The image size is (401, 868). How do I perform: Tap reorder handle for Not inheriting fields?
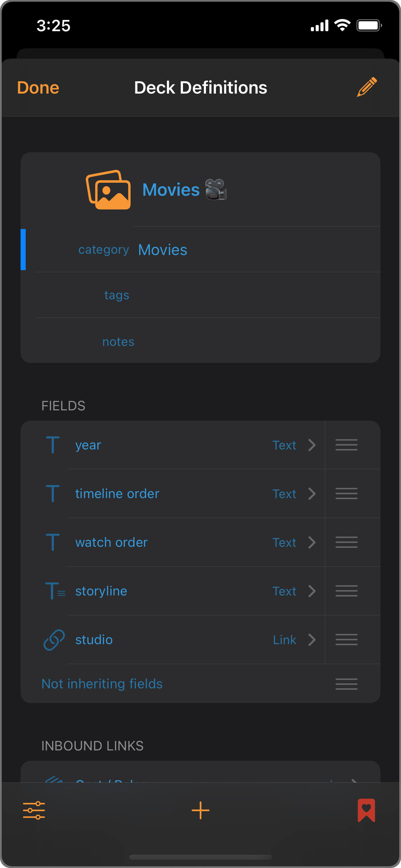point(346,684)
